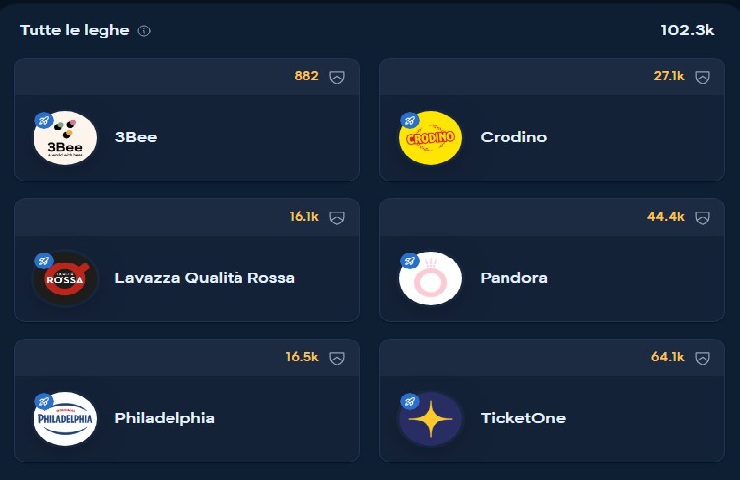Click the 102.3k total count

[687, 30]
